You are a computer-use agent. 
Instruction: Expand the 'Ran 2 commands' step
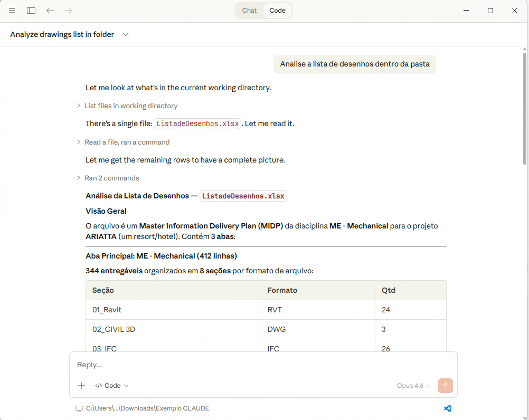coord(111,178)
